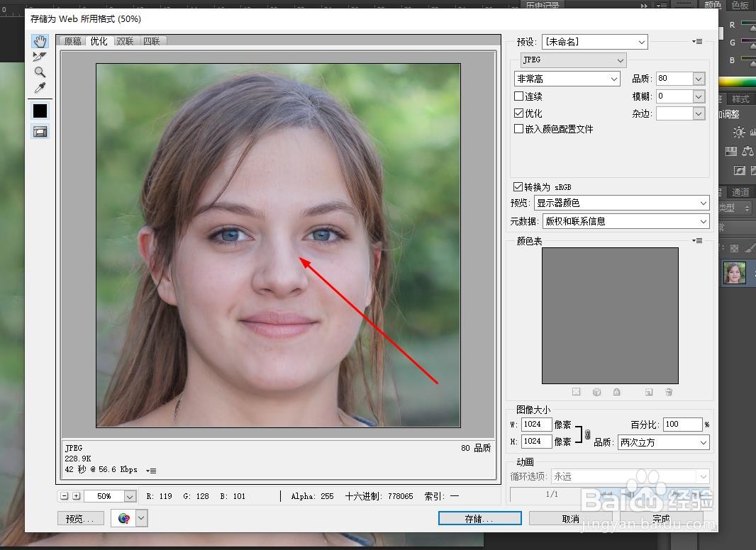Select the Eyedropper tool
The height and width of the screenshot is (550, 756).
(x=40, y=88)
